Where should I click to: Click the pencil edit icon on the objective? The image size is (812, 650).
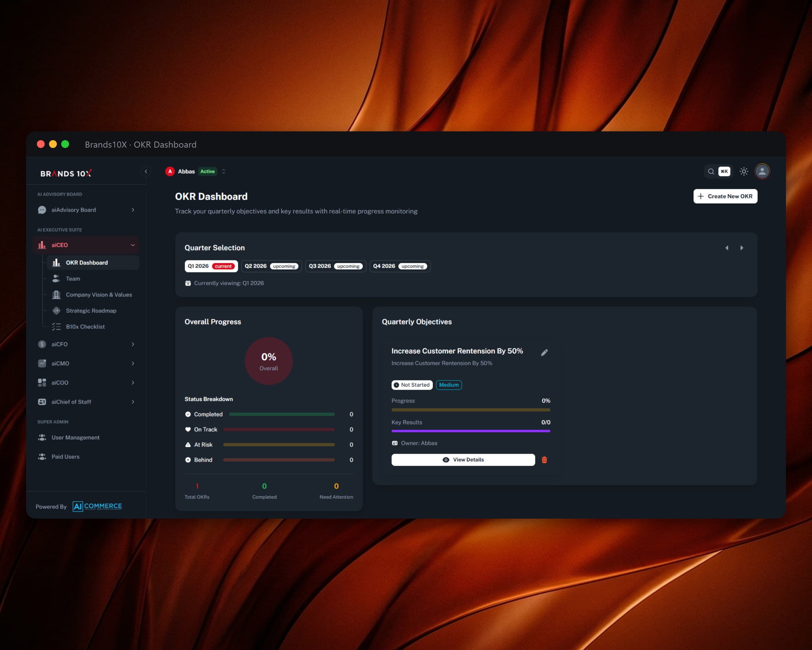pos(544,352)
